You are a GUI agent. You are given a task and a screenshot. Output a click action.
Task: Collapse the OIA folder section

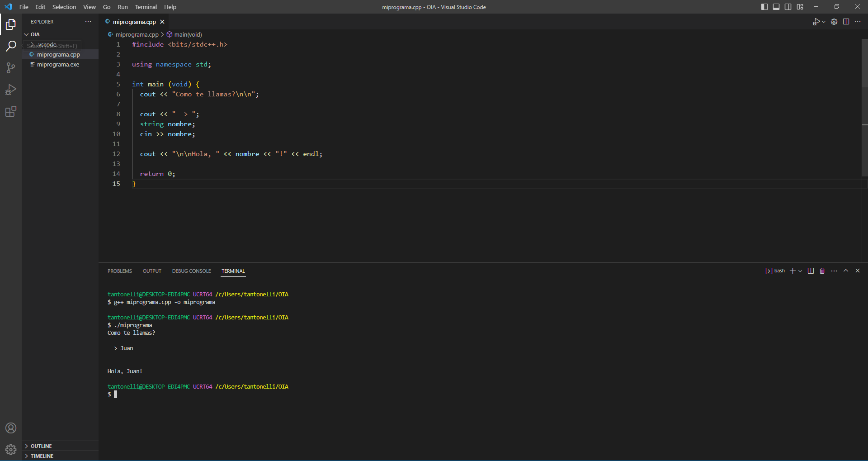coord(60,34)
